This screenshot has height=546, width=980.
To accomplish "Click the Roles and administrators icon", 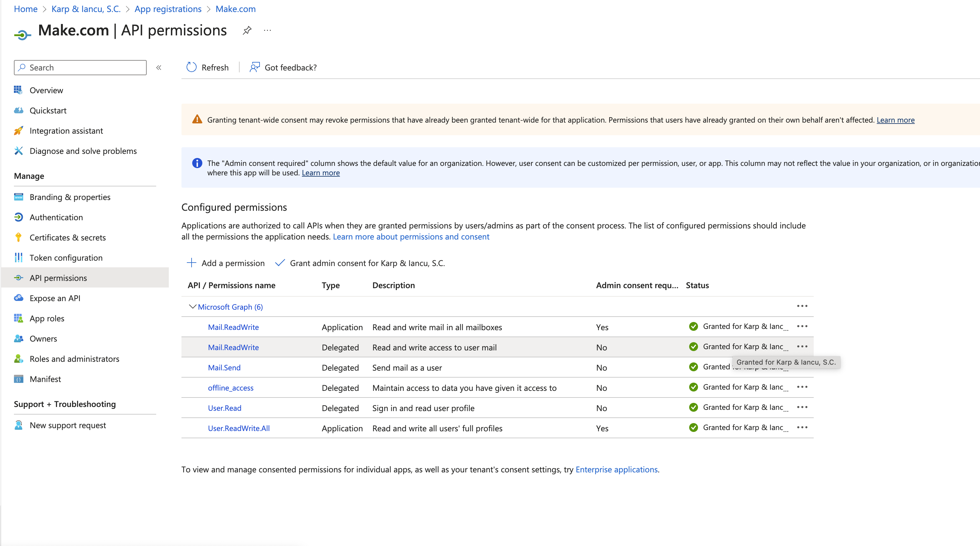I will [x=18, y=359].
